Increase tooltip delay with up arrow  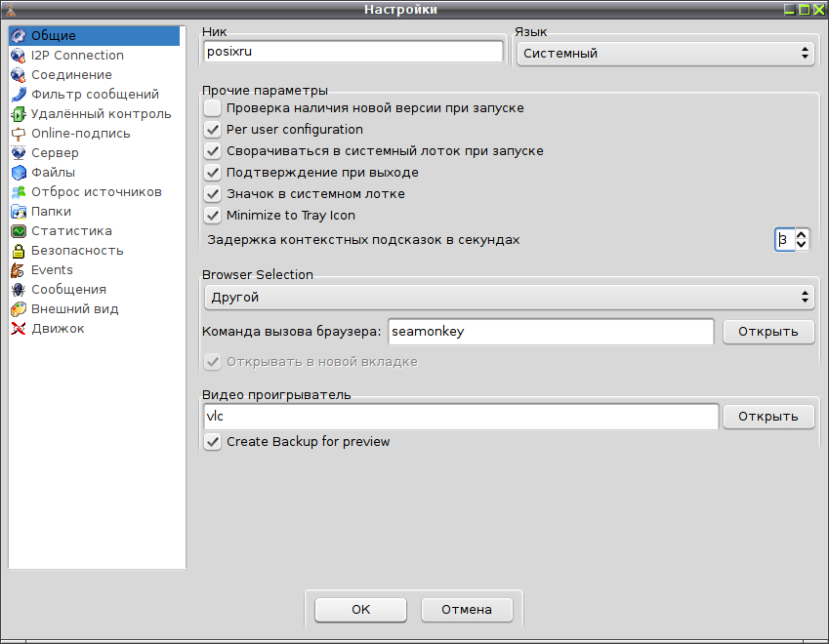click(x=802, y=234)
